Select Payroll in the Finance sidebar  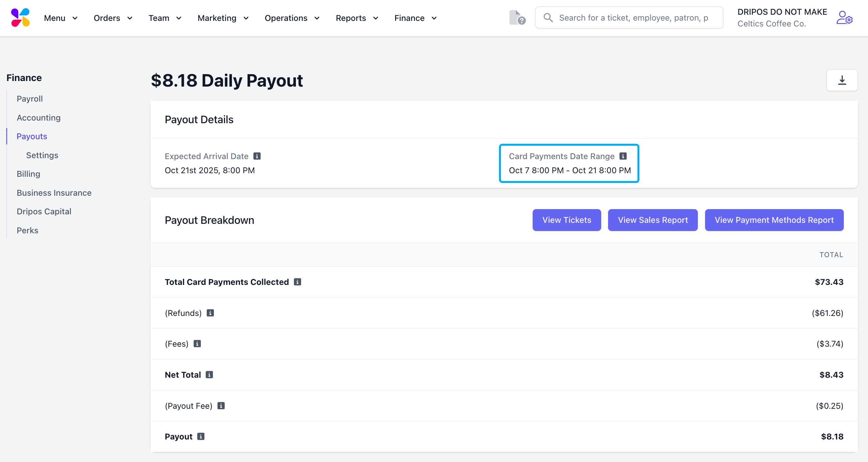[x=30, y=99]
